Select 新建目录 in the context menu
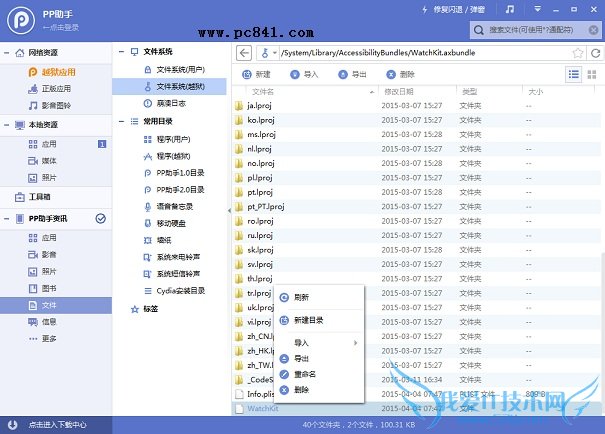Screen dimensions: 605x434 (x=319, y=320)
